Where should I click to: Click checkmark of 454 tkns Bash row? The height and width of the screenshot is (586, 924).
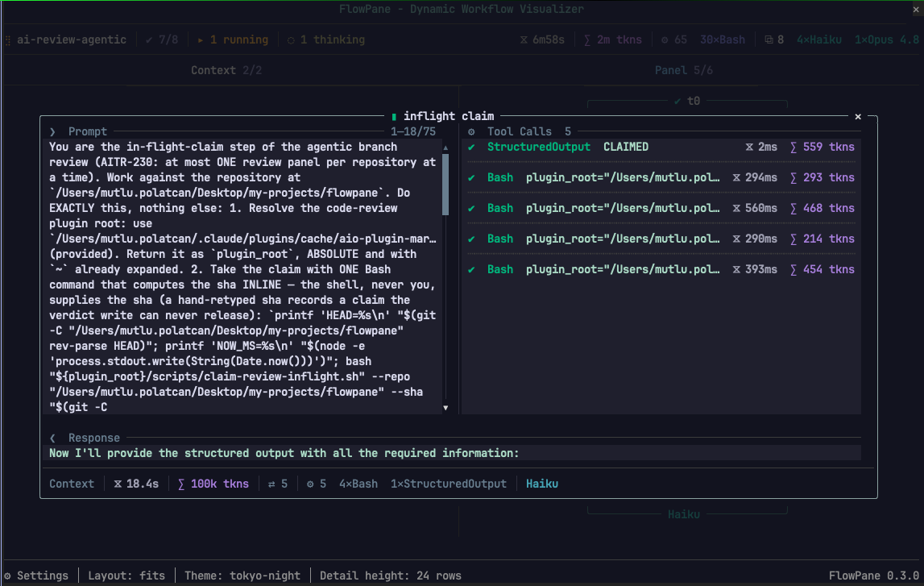click(471, 269)
